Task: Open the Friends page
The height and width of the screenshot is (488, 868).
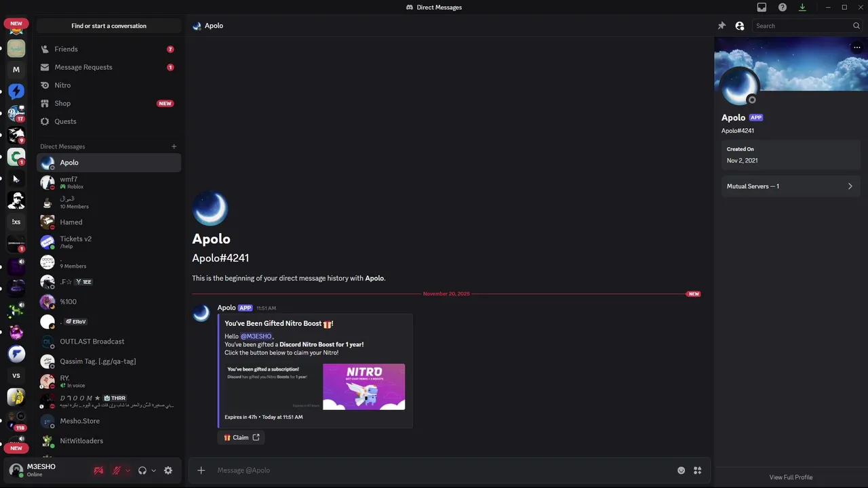Action: coord(108,49)
